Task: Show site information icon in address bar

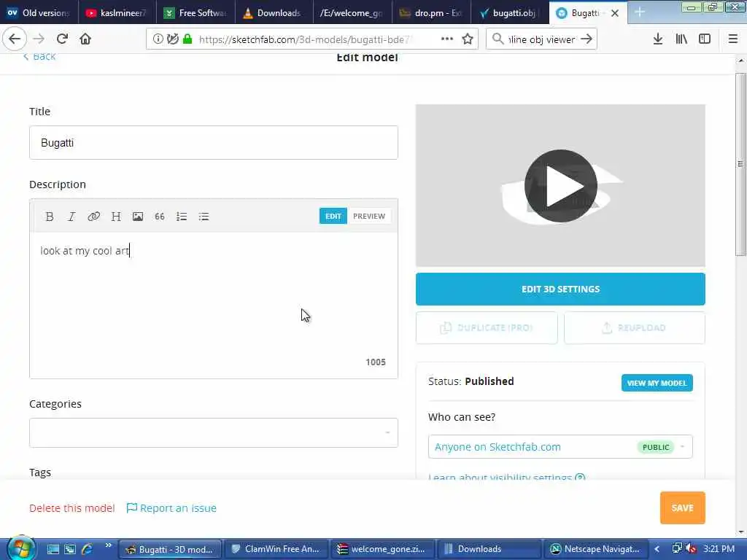Action: click(158, 39)
